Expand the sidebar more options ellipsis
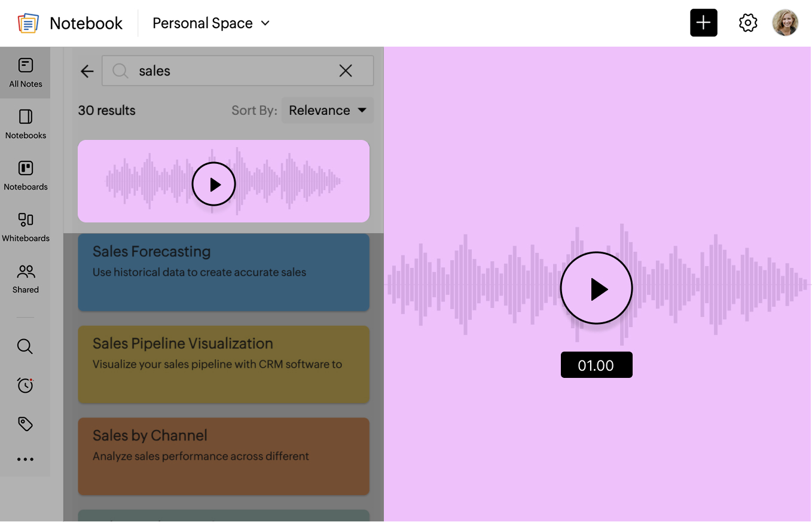812x522 pixels. tap(25, 459)
